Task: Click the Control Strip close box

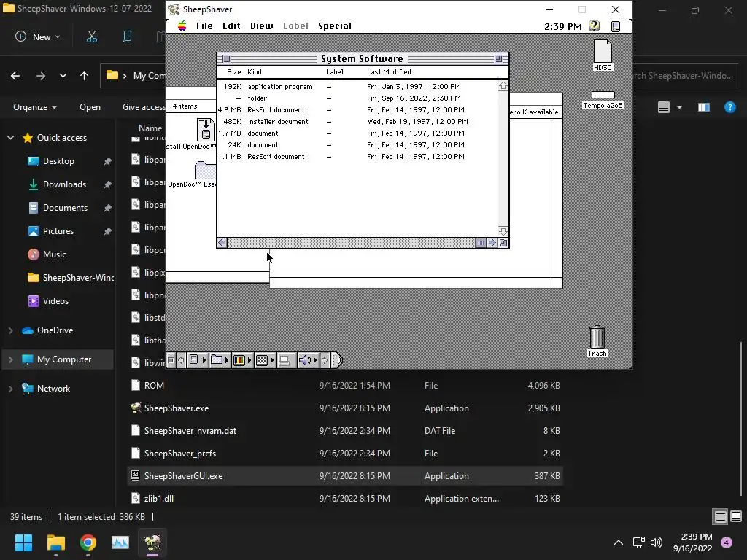Action: tap(171, 360)
